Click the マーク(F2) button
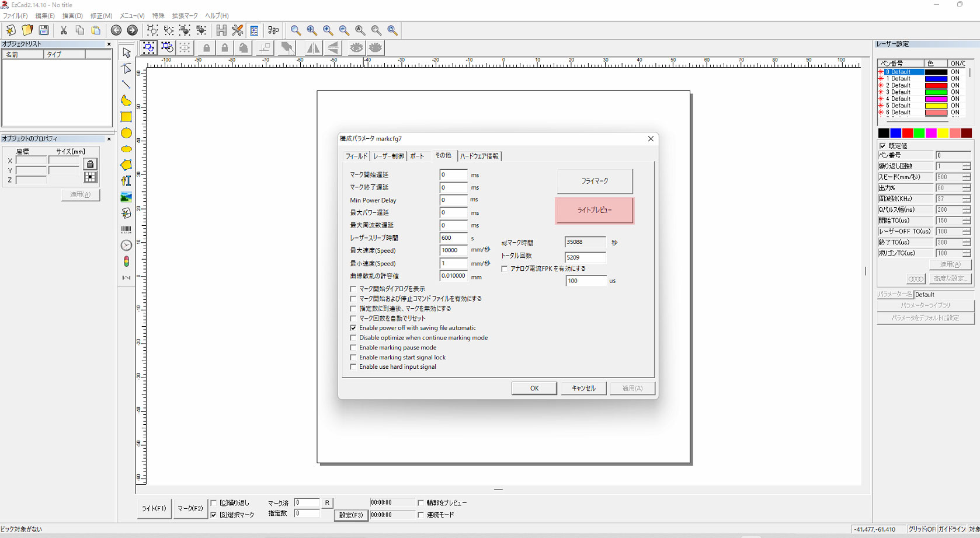The image size is (980, 538). [190, 509]
